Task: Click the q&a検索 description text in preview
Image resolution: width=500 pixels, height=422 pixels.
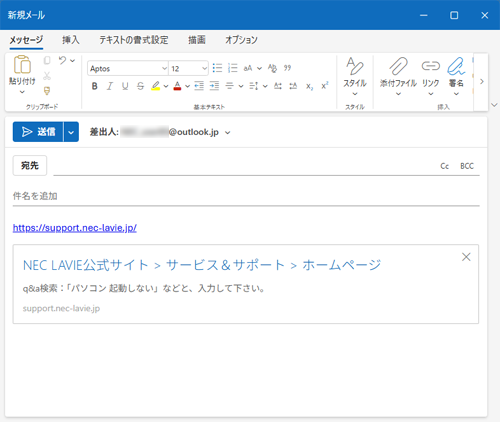Action: 144,288
